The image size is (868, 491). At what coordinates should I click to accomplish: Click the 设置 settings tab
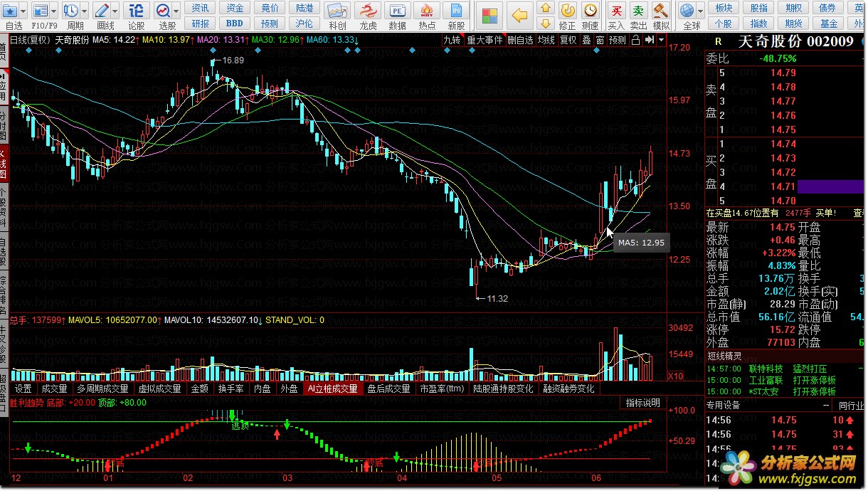23,389
